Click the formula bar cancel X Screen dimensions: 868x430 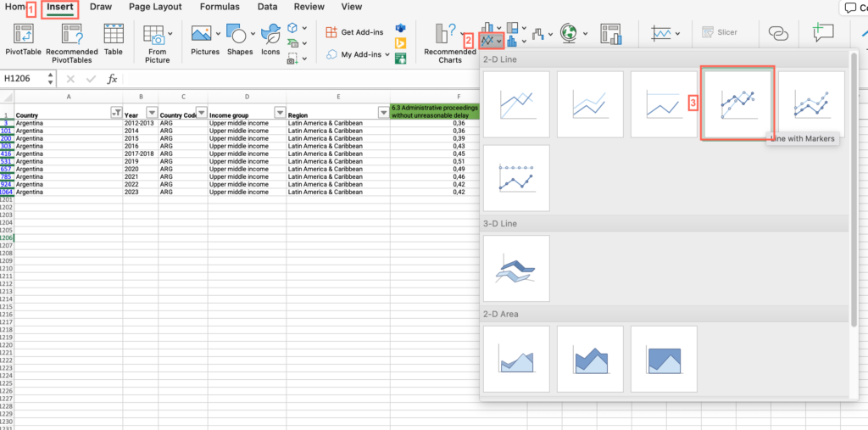(70, 79)
